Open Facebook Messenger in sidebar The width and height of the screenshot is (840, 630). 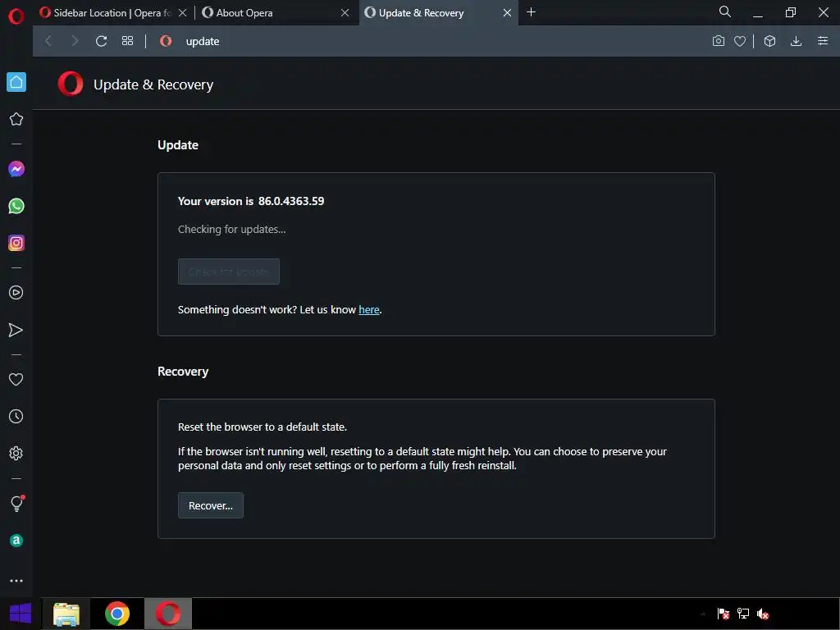click(16, 169)
